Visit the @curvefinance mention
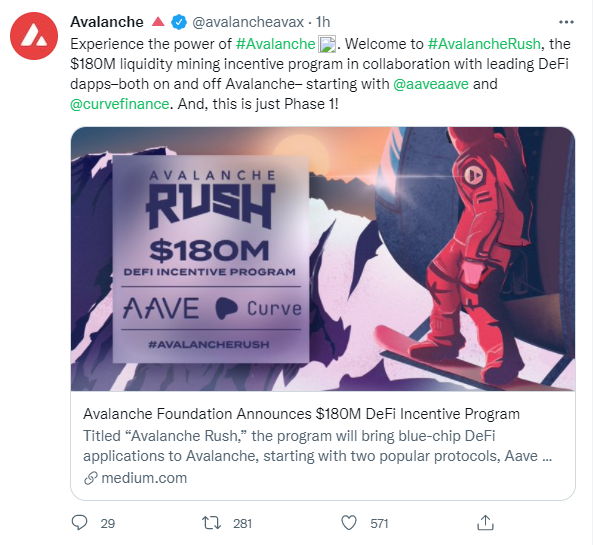Image resolution: width=593 pixels, height=545 pixels. (x=120, y=104)
